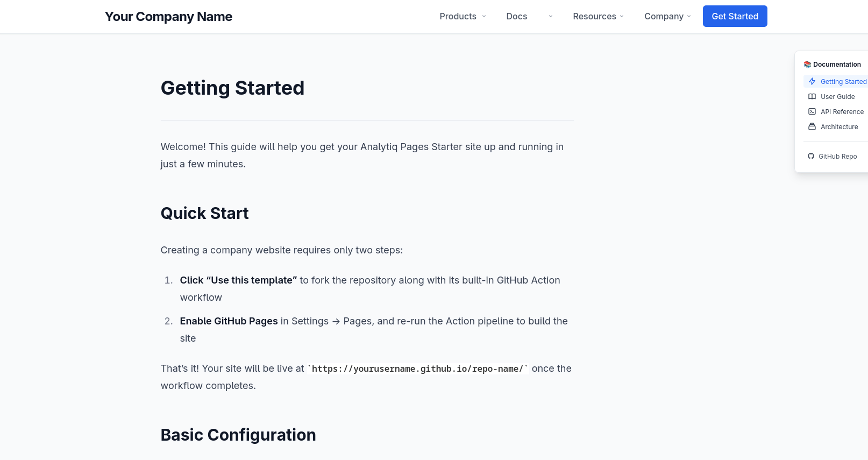Click the Your Company Name logo
868x460 pixels.
(168, 16)
